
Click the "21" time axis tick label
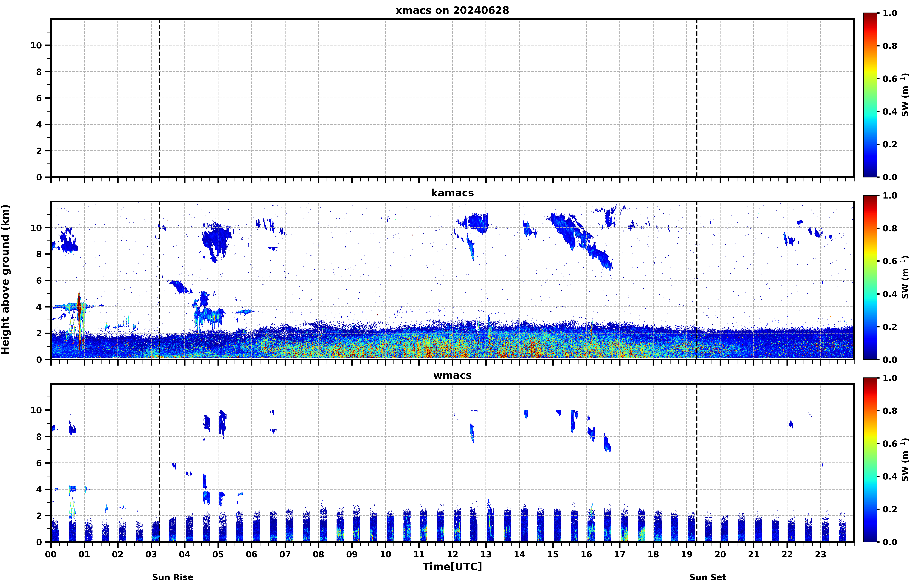754,554
